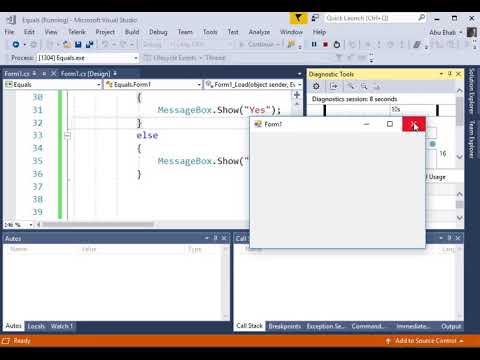Switch to the Breakpoints tab
Screen dimensions: 480x360
(285, 326)
